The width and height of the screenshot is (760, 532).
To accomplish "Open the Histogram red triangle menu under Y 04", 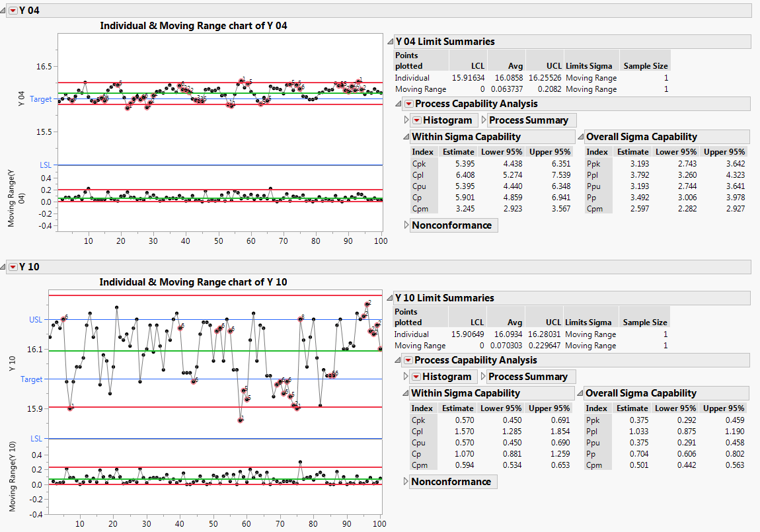I will (416, 120).
